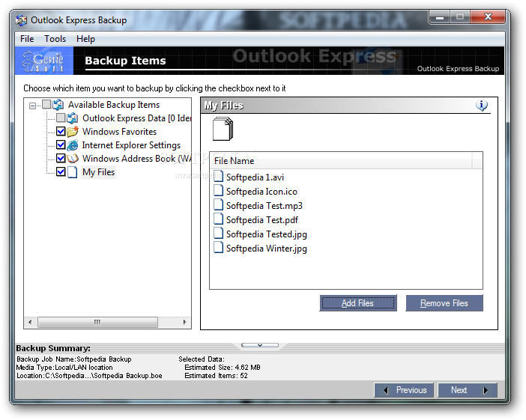Click the Genie Soft logo

point(44,61)
